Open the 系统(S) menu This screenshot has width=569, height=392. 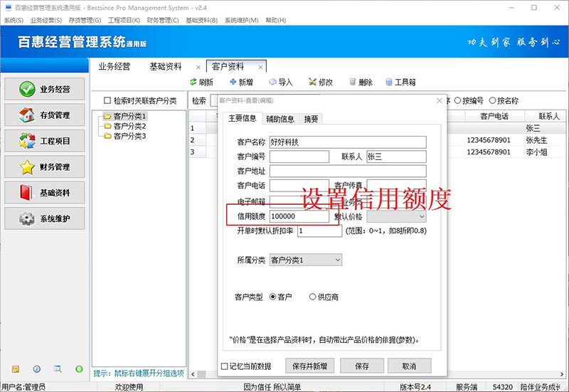click(x=14, y=21)
